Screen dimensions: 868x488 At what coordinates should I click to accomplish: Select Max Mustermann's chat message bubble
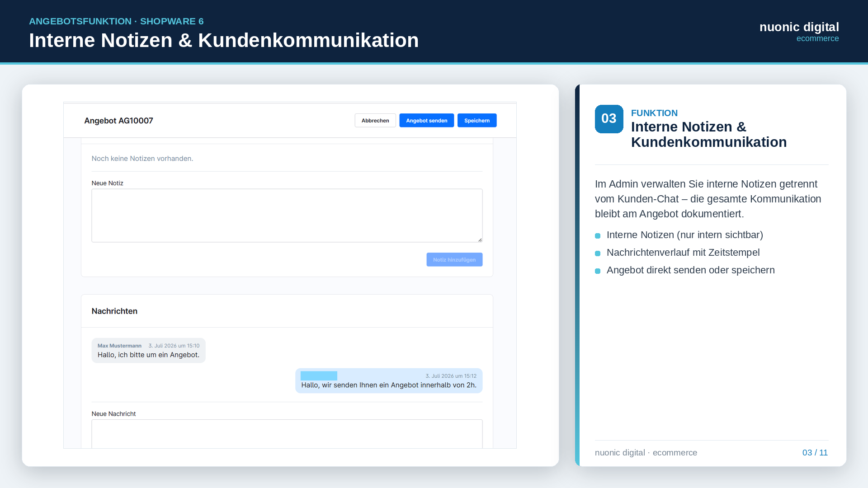click(x=148, y=351)
